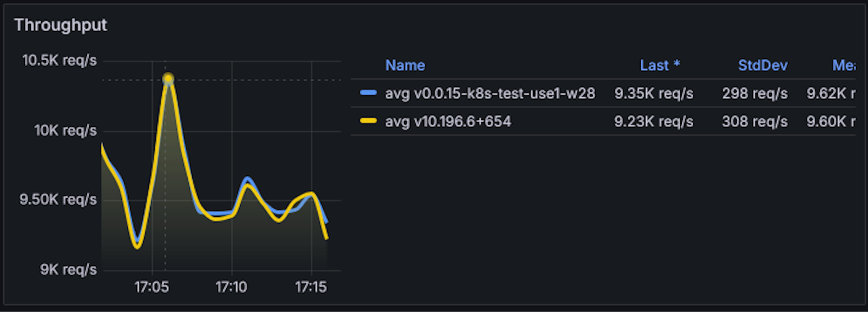Click the 308 req/s StdDev value
868x312 pixels.
755,121
